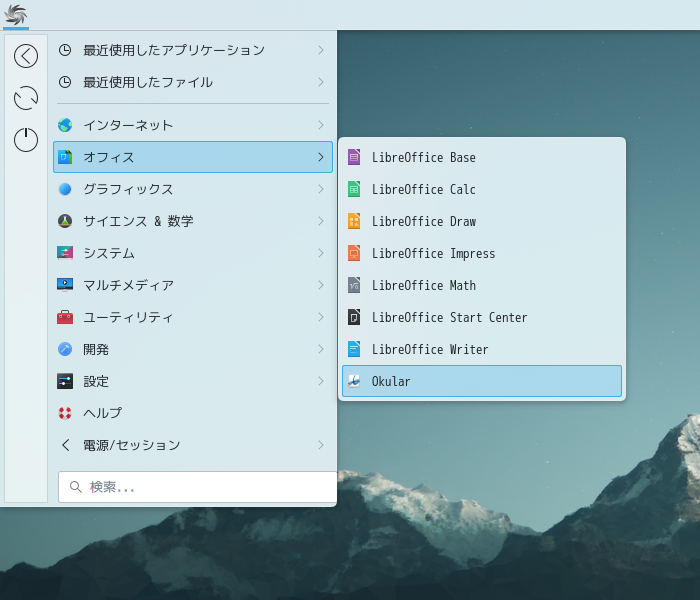Click the clock icon beside 最近使用したアプリケーション
This screenshot has height=600, width=700.
point(65,50)
